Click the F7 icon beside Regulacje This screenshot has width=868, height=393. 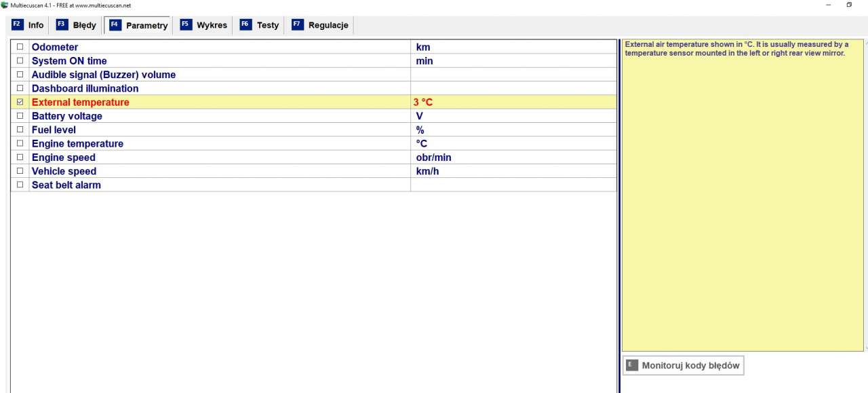click(297, 24)
